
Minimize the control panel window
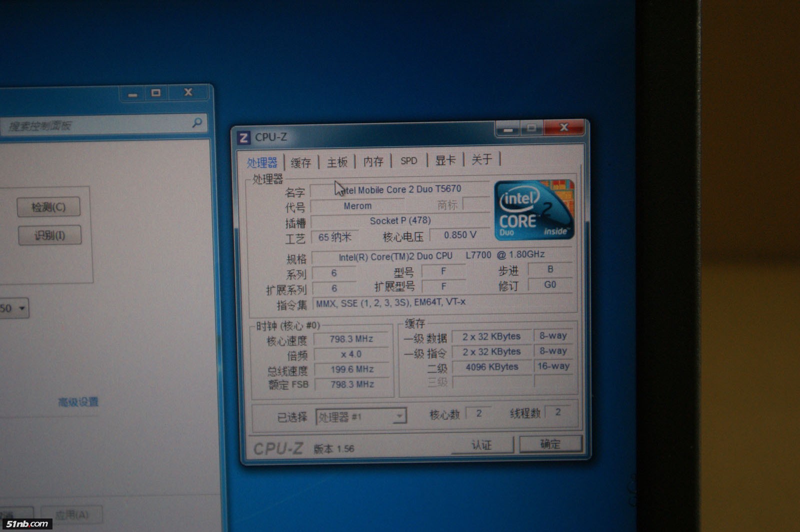[x=132, y=93]
